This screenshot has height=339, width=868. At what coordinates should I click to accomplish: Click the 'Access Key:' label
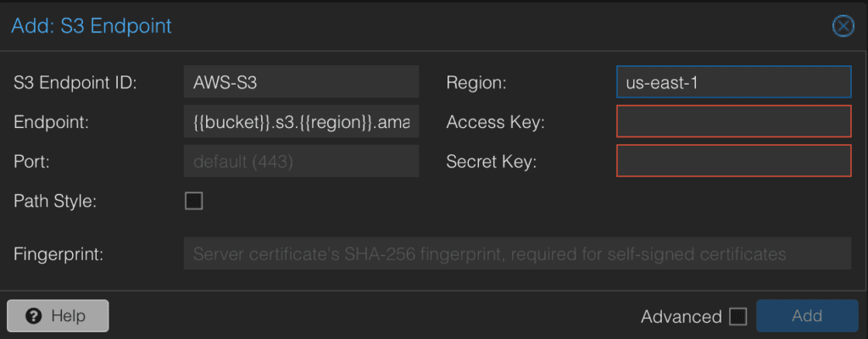[495, 122]
